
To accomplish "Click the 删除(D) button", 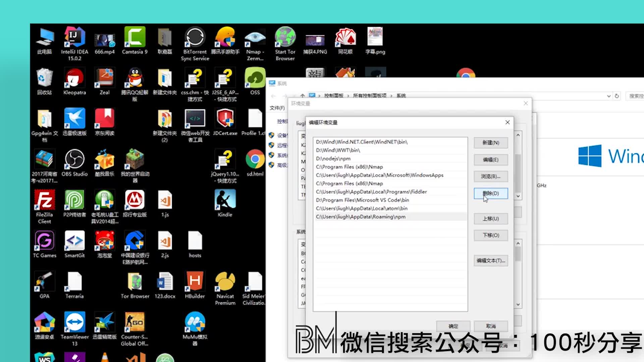I will [x=491, y=193].
